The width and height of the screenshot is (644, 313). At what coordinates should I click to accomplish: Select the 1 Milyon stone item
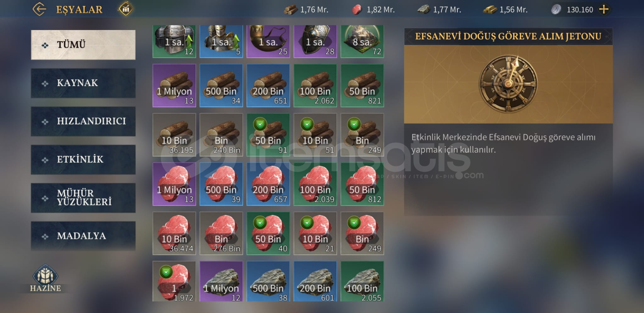click(221, 281)
